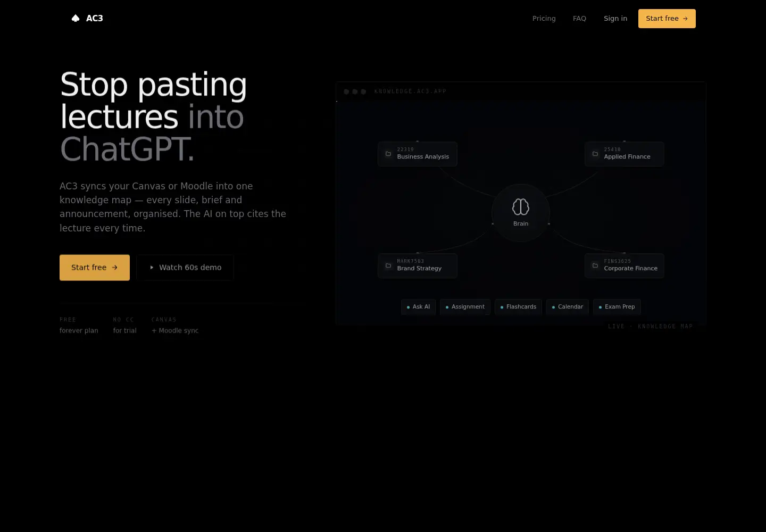Play the Watch 60s demo video
This screenshot has height=532, width=766.
[185, 268]
